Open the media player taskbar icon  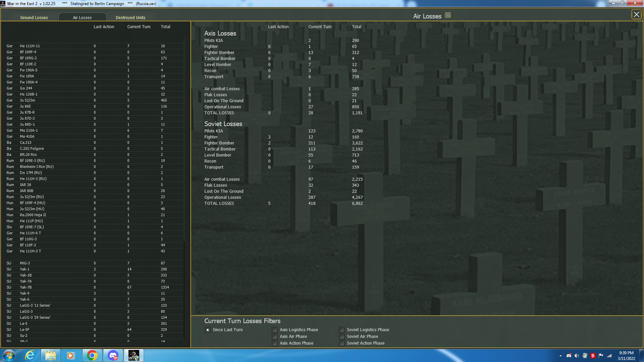tap(71, 355)
